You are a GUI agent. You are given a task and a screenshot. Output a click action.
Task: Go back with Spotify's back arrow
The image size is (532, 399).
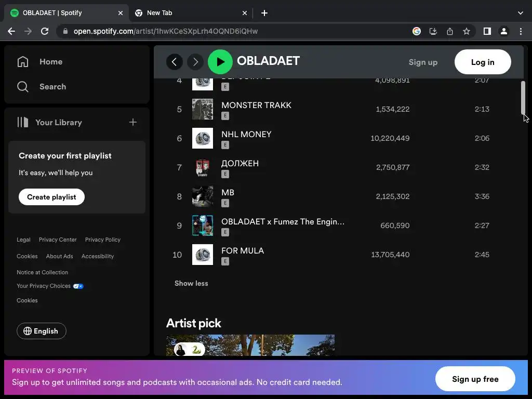point(175,62)
